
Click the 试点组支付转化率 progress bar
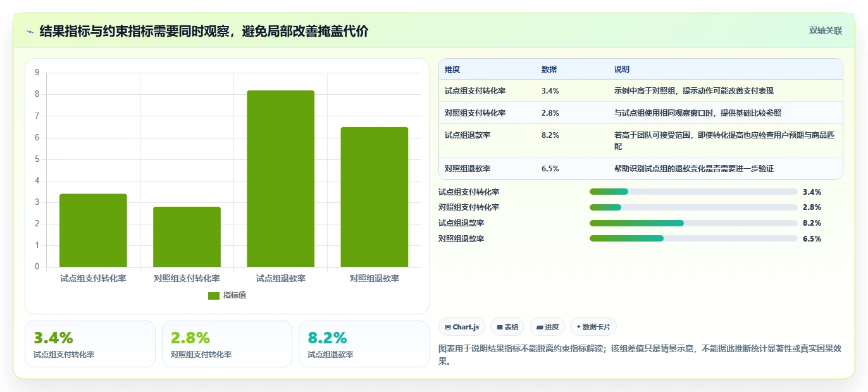click(693, 192)
